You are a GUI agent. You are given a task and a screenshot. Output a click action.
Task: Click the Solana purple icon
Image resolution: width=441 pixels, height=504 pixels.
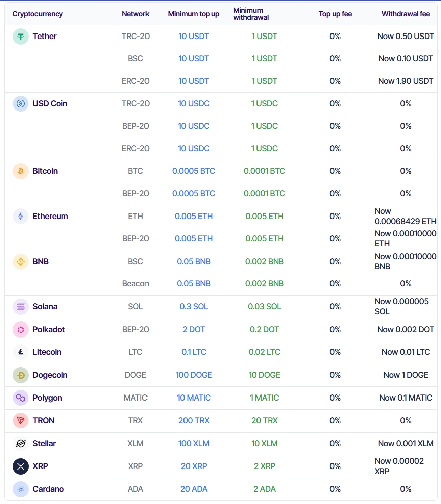[x=21, y=307]
